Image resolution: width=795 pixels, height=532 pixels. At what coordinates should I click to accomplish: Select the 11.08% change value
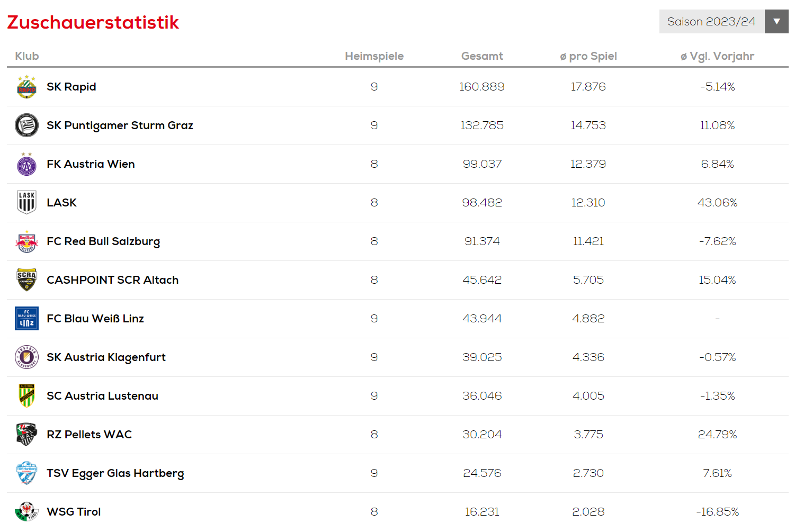[x=717, y=125]
